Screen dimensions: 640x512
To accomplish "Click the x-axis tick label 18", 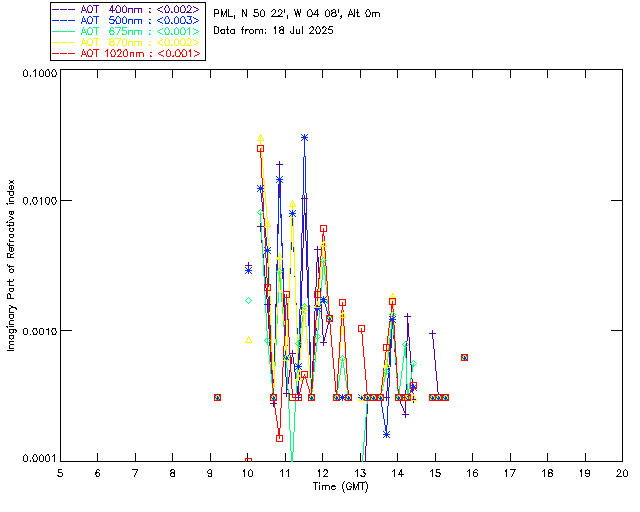I will pos(547,473).
